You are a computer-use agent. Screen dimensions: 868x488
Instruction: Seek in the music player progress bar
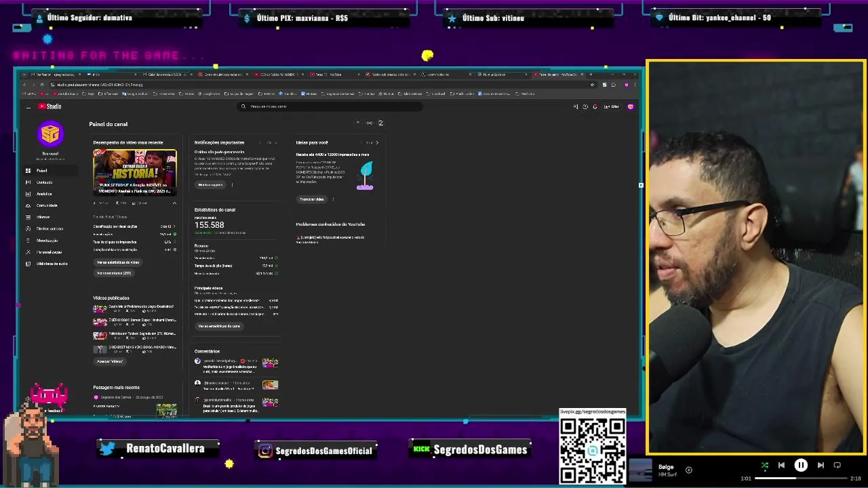(801, 479)
